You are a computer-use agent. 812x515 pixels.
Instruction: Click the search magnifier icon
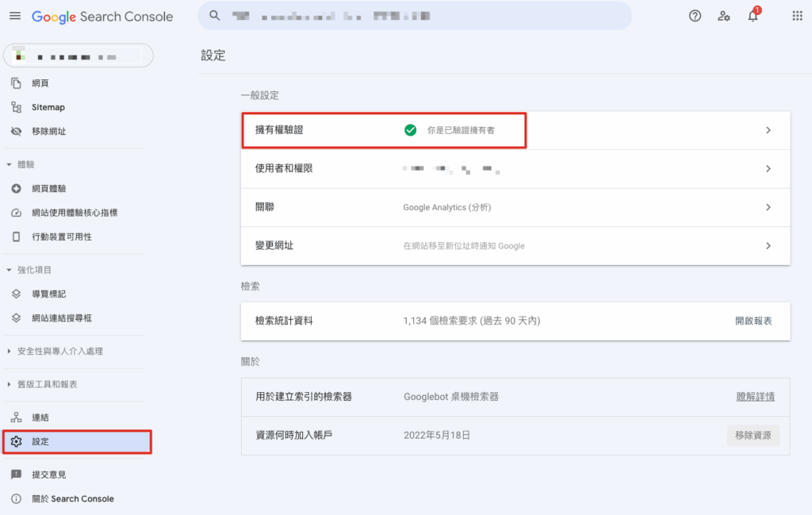214,16
